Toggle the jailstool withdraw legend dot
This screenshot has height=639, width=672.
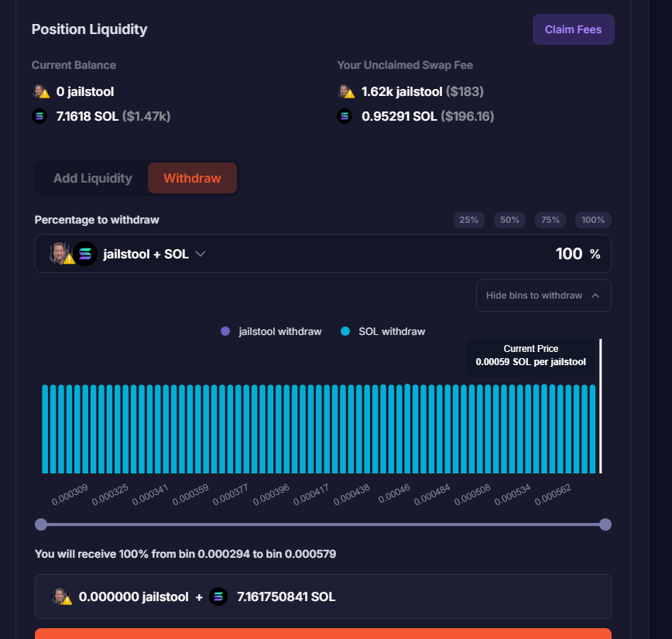pos(225,332)
